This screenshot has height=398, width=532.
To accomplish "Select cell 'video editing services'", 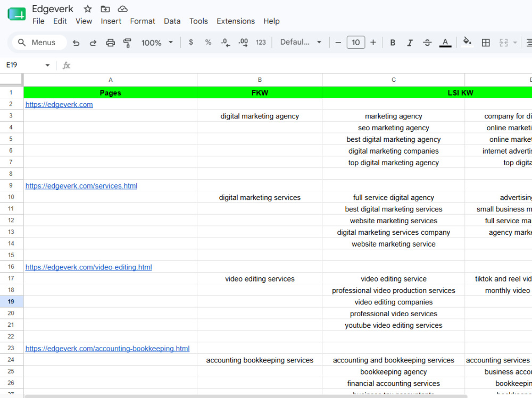I will pyautogui.click(x=260, y=278).
